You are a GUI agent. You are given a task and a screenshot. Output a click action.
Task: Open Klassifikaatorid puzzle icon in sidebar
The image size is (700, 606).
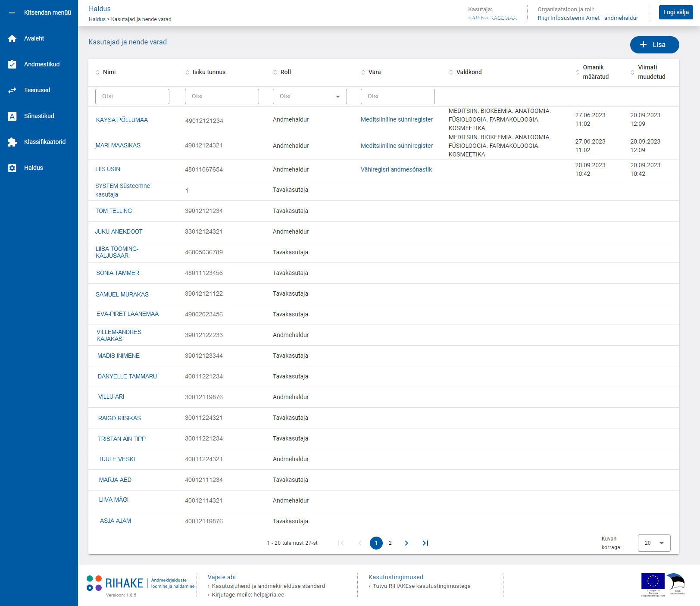click(12, 142)
